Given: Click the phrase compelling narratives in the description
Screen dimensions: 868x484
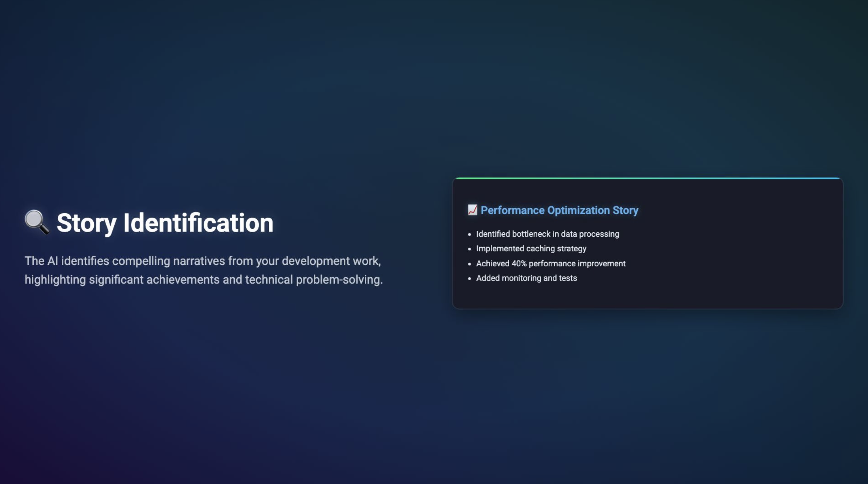Looking at the screenshot, I should pos(168,261).
